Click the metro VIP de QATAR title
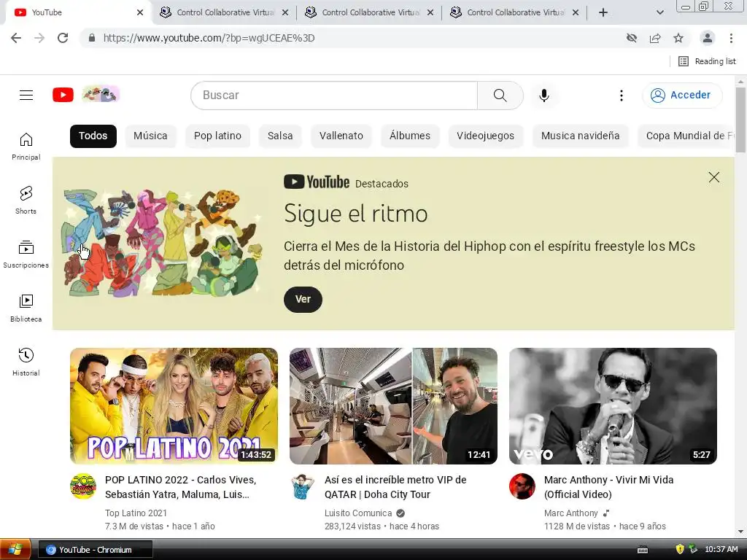 [395, 487]
